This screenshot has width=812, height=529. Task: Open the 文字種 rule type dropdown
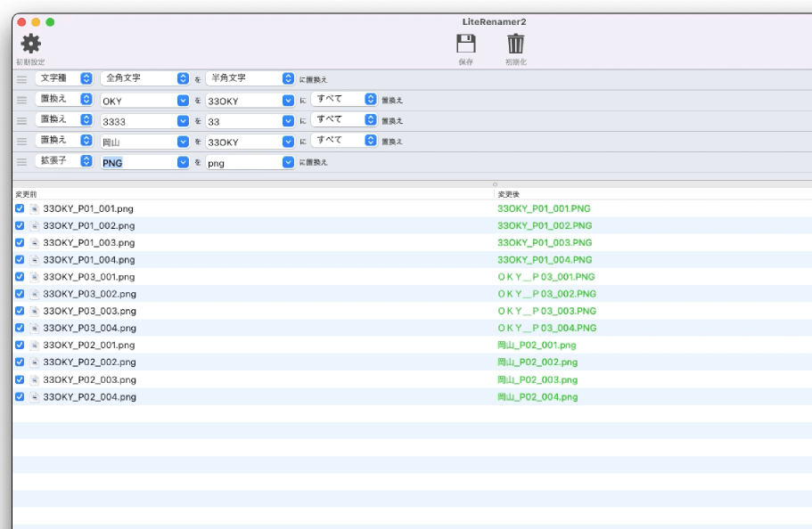pos(64,78)
